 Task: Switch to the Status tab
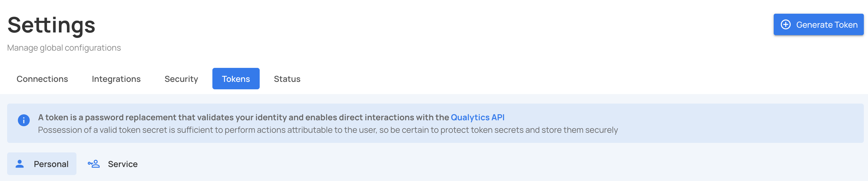287,79
